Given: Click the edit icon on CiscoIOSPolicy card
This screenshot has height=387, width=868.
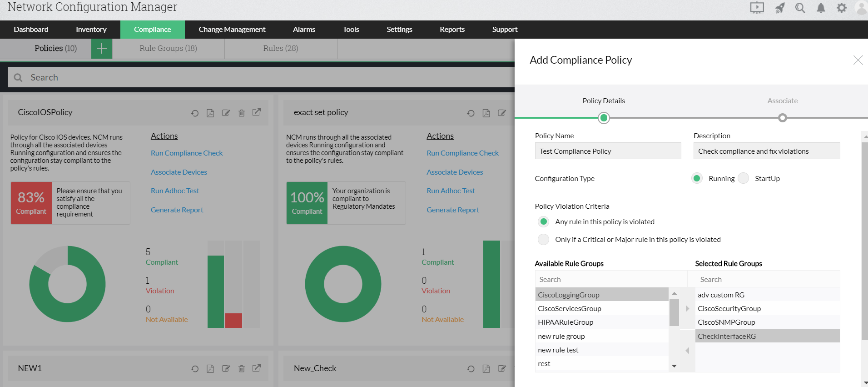Looking at the screenshot, I should pos(226,113).
